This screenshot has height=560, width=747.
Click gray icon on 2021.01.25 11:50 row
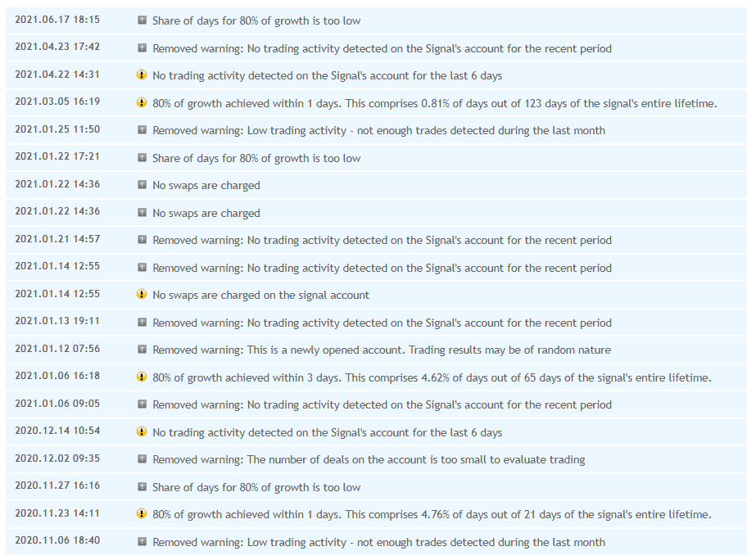click(142, 130)
